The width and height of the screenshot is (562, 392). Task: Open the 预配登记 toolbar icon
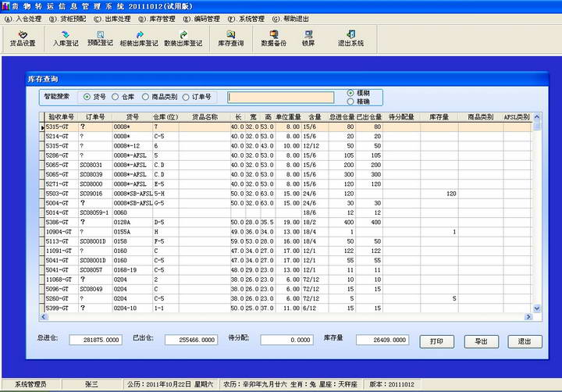100,39
